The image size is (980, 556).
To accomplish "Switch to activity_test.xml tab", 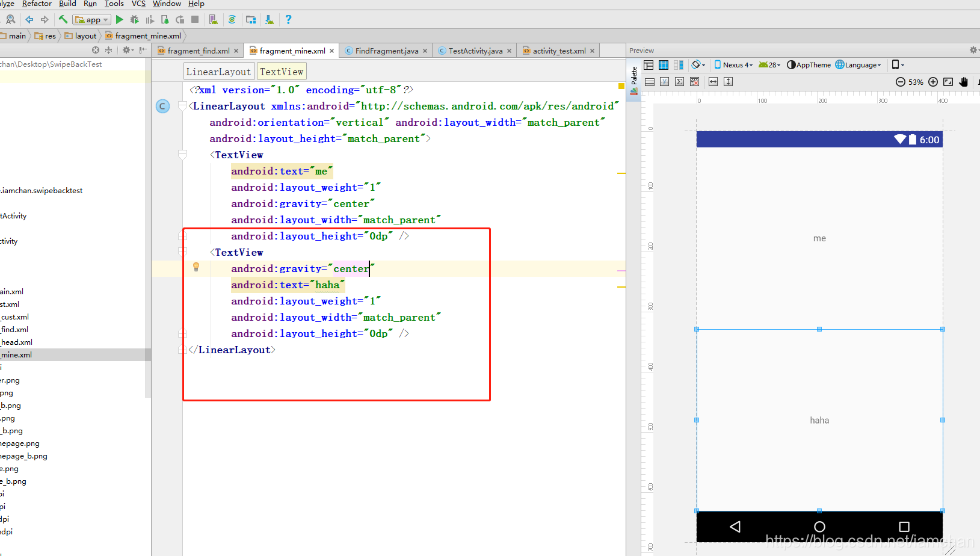I will click(x=558, y=51).
